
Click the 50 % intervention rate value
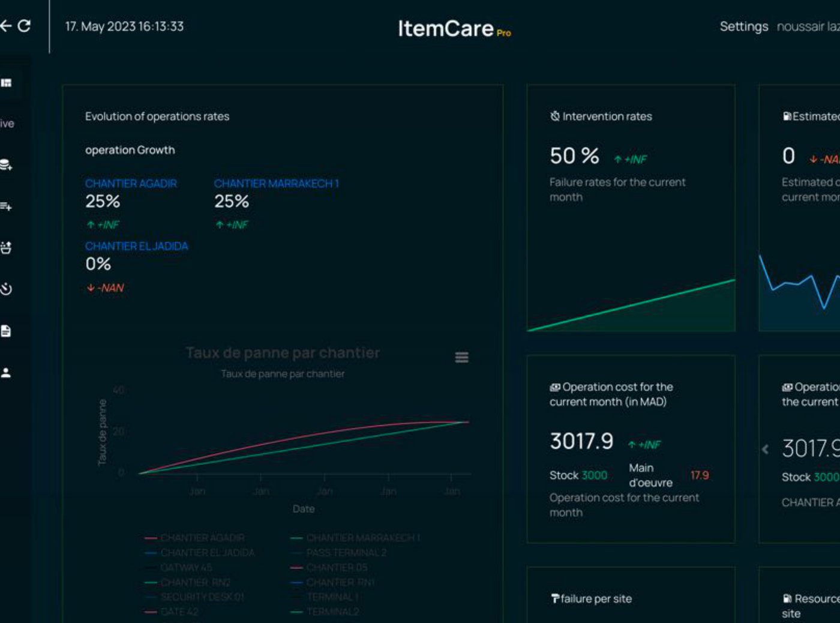(x=574, y=156)
